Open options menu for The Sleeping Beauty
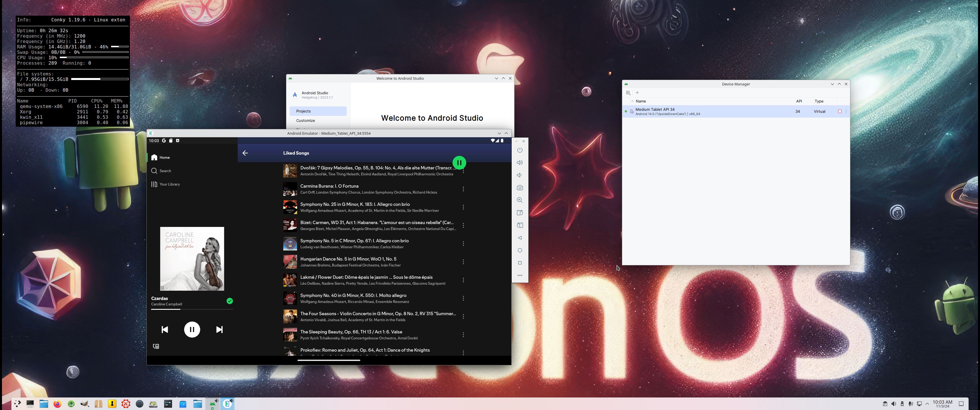 [x=464, y=335]
